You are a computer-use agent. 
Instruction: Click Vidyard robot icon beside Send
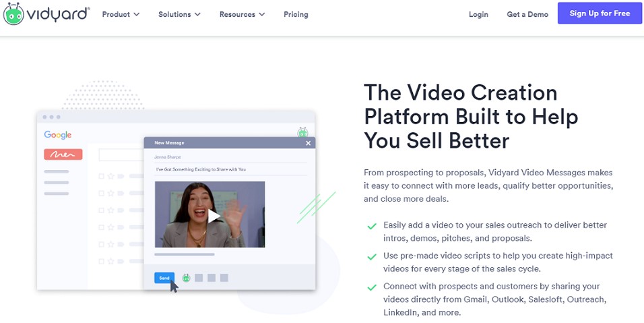click(186, 278)
